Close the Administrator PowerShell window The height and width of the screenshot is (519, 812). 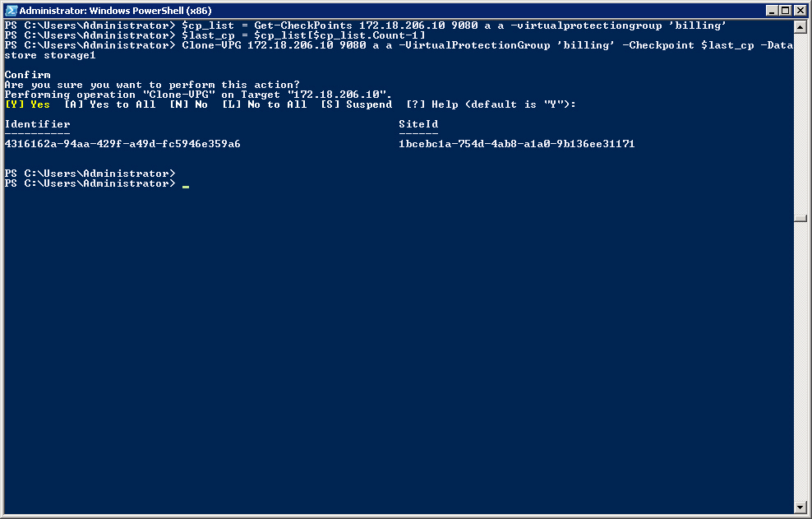[x=800, y=11]
